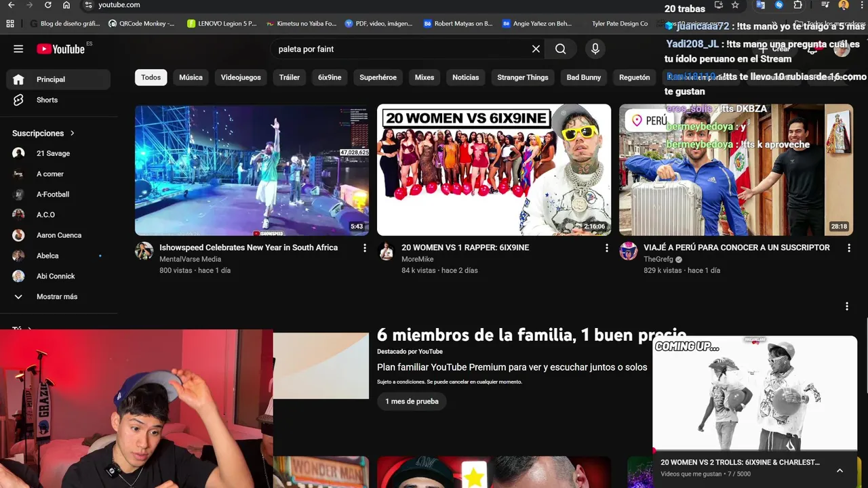Click the browser home icon
This screenshot has width=868, height=488.
click(66, 5)
